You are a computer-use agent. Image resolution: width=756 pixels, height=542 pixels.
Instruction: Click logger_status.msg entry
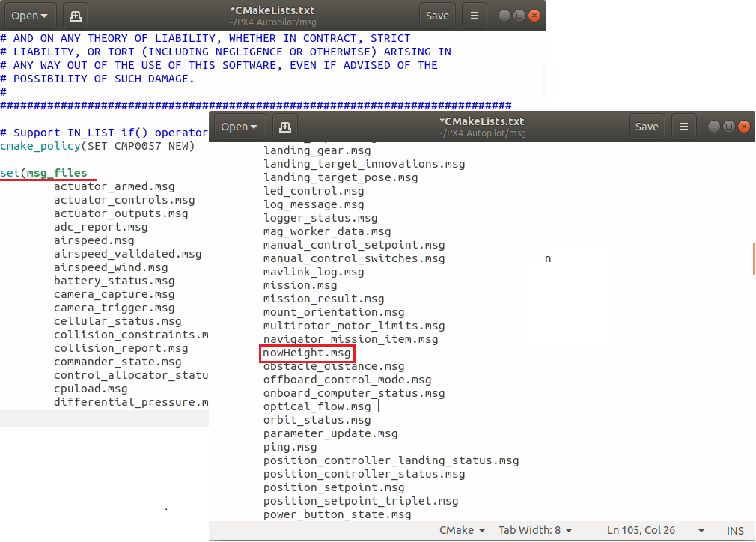click(320, 218)
